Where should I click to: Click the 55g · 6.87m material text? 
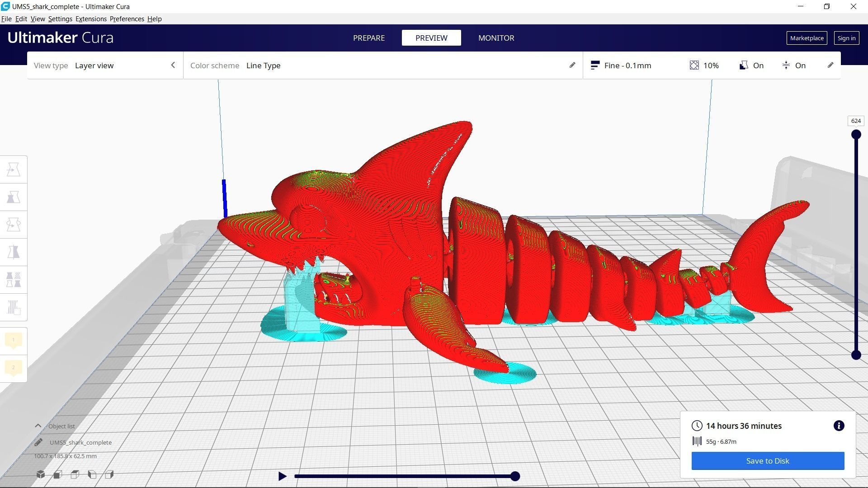[x=721, y=441]
